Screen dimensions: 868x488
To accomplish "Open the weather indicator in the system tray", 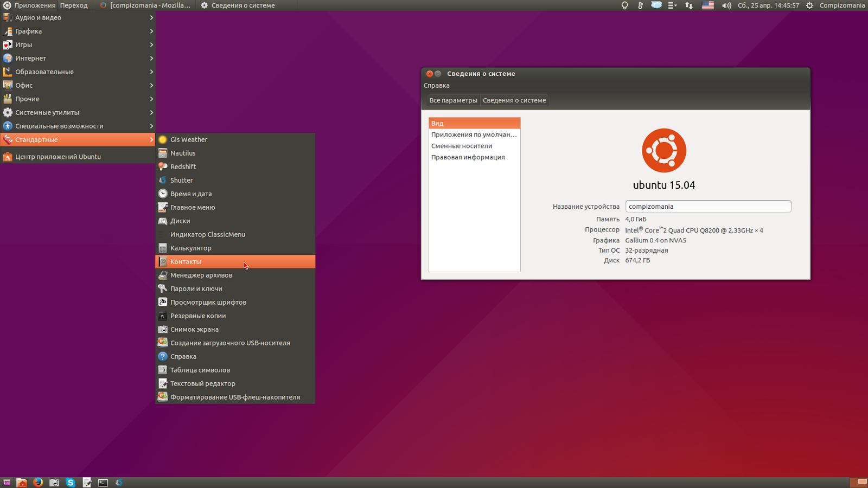I will (x=656, y=5).
